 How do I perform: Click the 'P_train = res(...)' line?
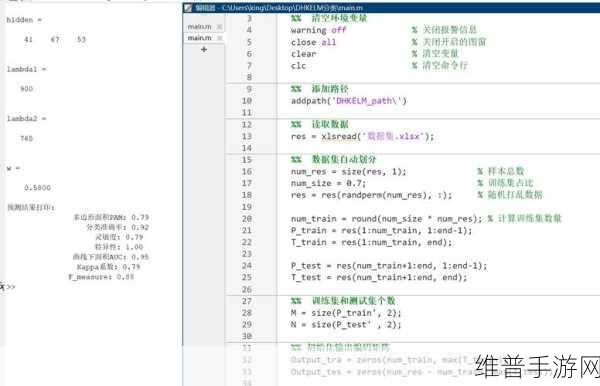382,230
